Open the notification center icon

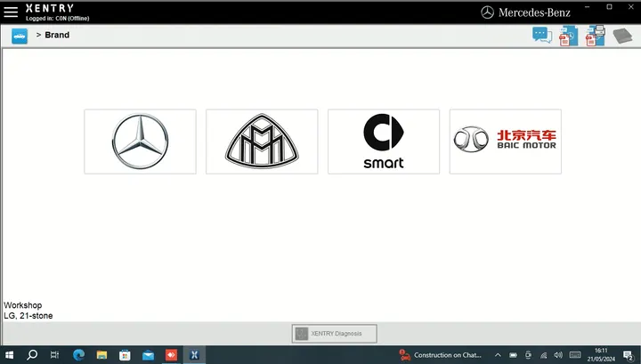(x=628, y=355)
